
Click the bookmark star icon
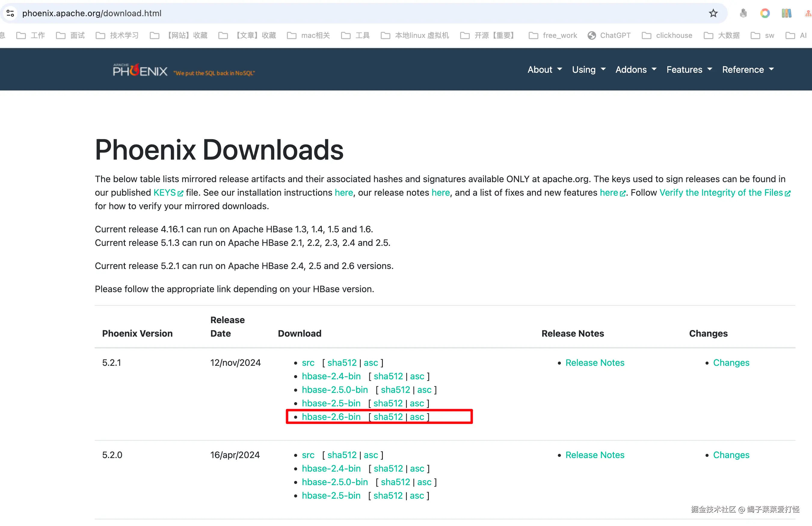click(713, 13)
